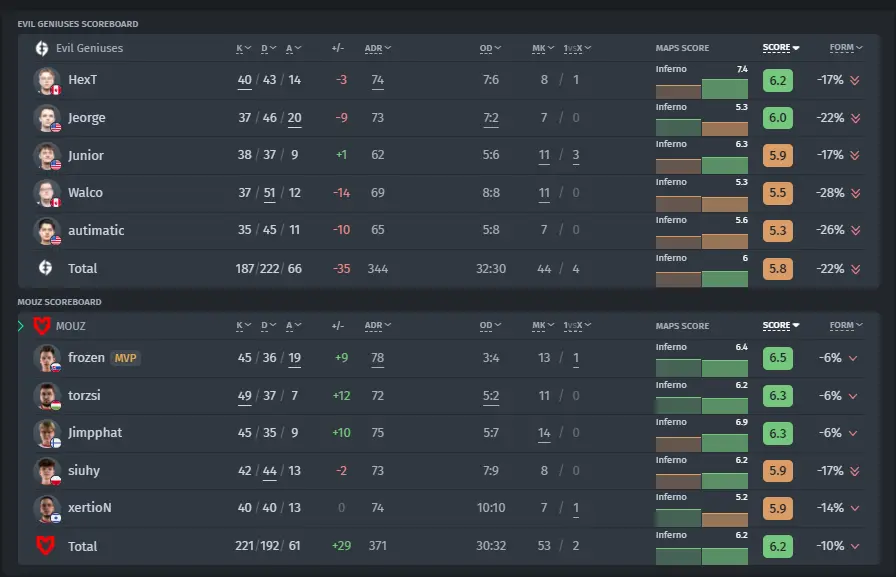
Task: Open frozen player profile link
Action: coord(86,358)
